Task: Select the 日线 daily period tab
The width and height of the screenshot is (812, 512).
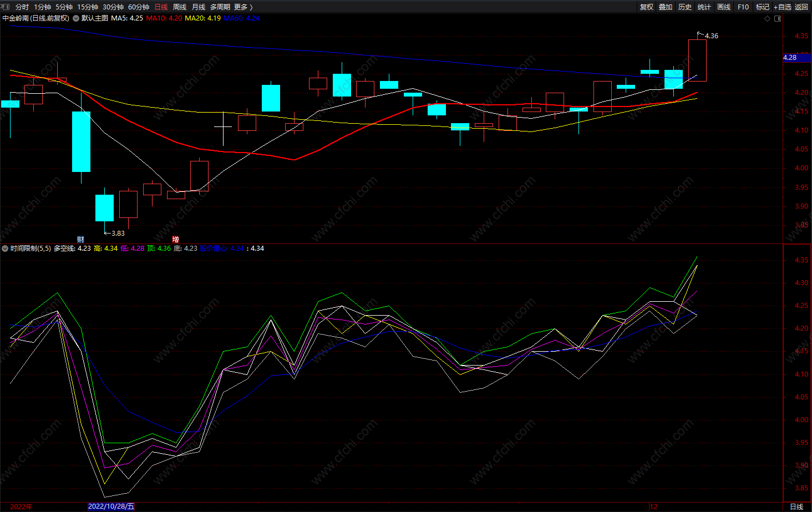Action: click(x=161, y=7)
